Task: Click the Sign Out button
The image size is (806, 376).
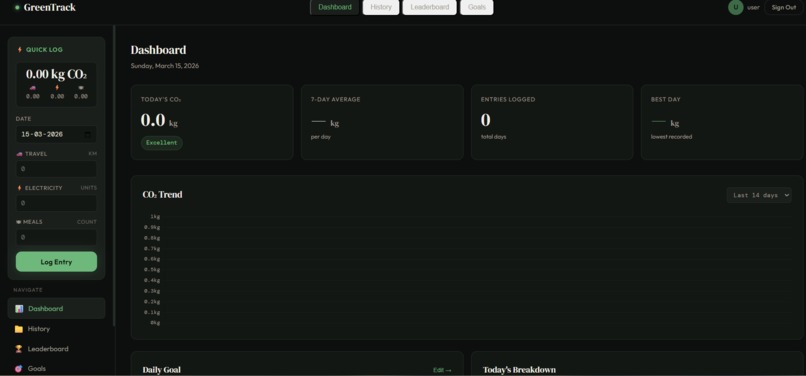Action: pos(783,7)
